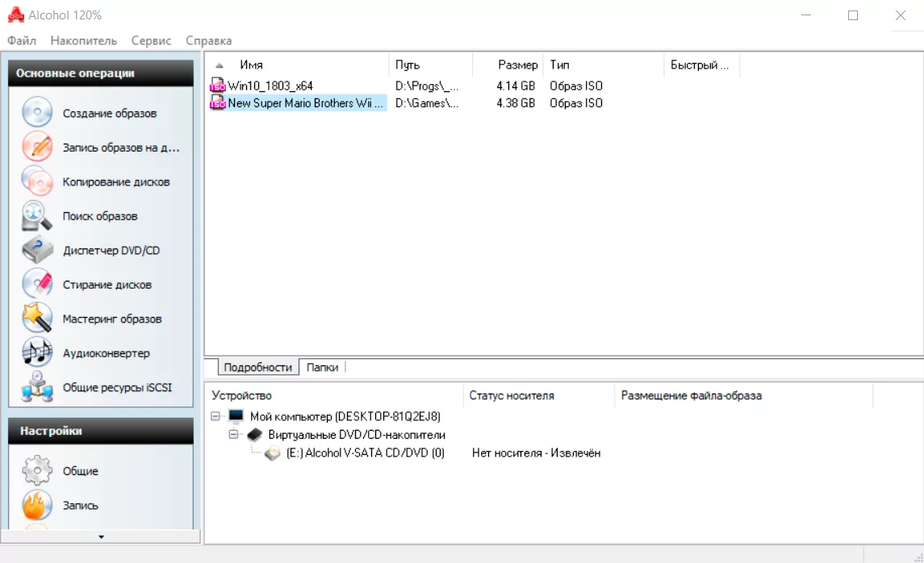
Task: Click the Быстрый column header
Action: 702,65
